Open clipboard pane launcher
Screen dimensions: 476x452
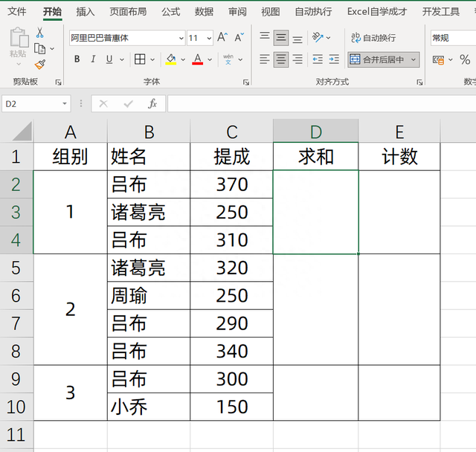click(58, 83)
